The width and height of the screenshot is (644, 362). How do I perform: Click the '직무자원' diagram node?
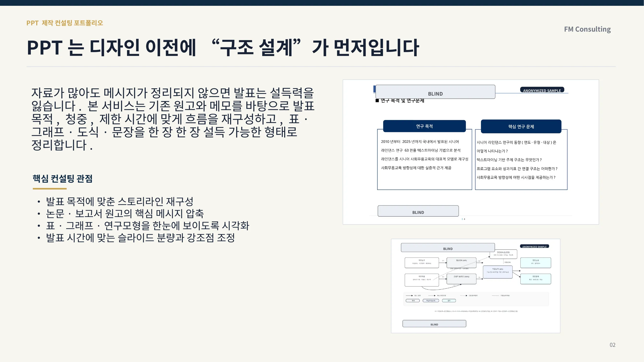coord(422,280)
